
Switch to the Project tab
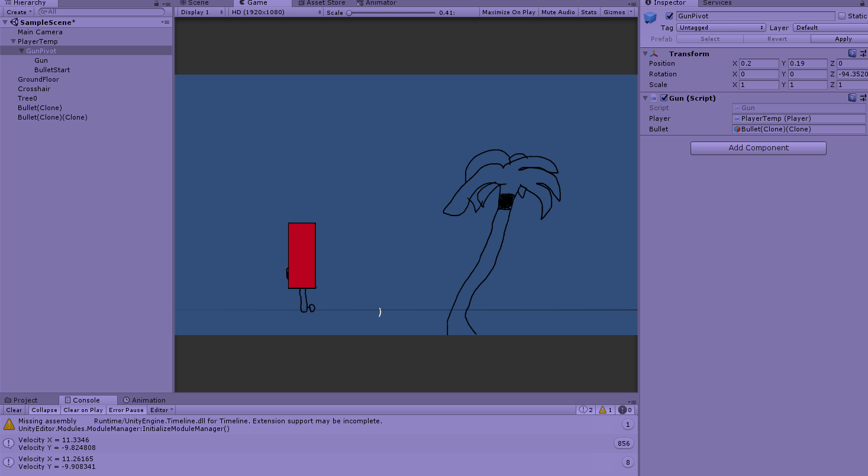pyautogui.click(x=21, y=400)
